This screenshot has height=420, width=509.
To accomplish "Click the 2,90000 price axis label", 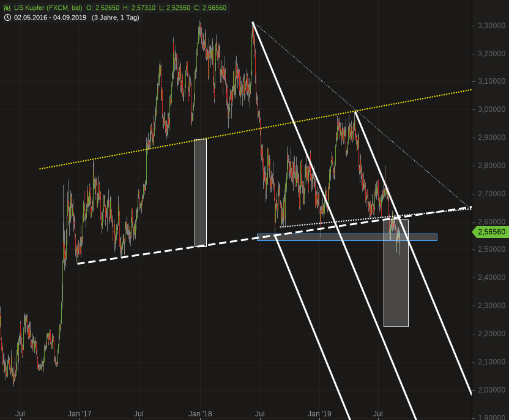I will [491, 138].
